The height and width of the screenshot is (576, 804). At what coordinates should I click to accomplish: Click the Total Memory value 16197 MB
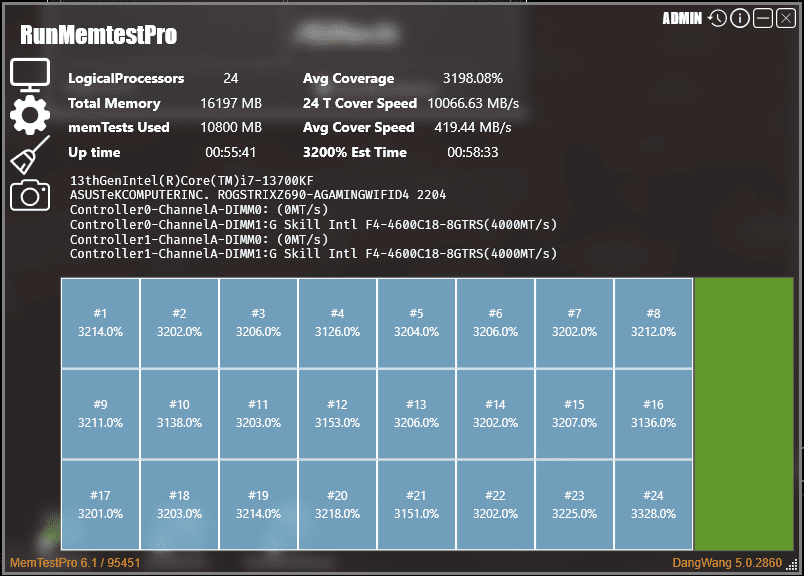coord(231,103)
